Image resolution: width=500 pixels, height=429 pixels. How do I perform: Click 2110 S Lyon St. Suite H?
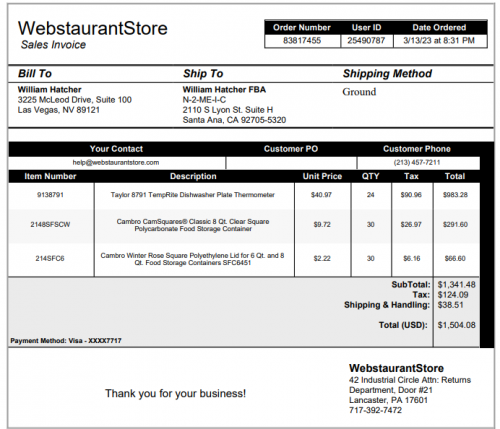(x=228, y=110)
